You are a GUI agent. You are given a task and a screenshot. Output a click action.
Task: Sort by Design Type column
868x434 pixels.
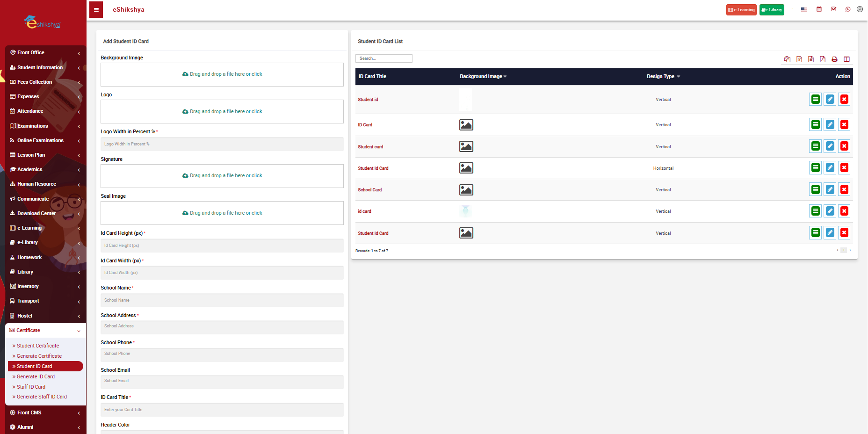[663, 77]
